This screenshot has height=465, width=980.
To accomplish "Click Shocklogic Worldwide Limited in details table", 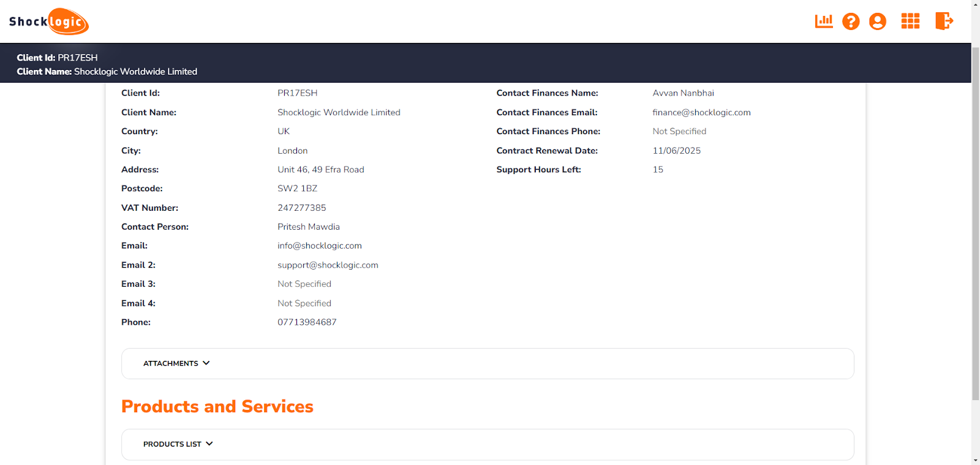I will (339, 112).
